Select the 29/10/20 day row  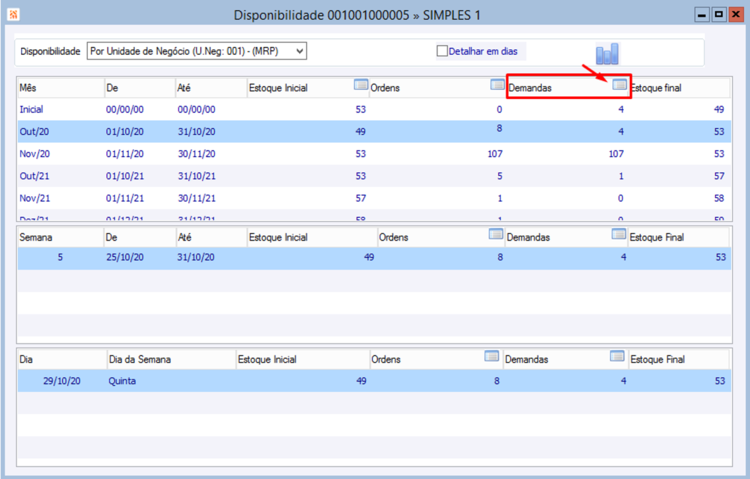coord(374,381)
